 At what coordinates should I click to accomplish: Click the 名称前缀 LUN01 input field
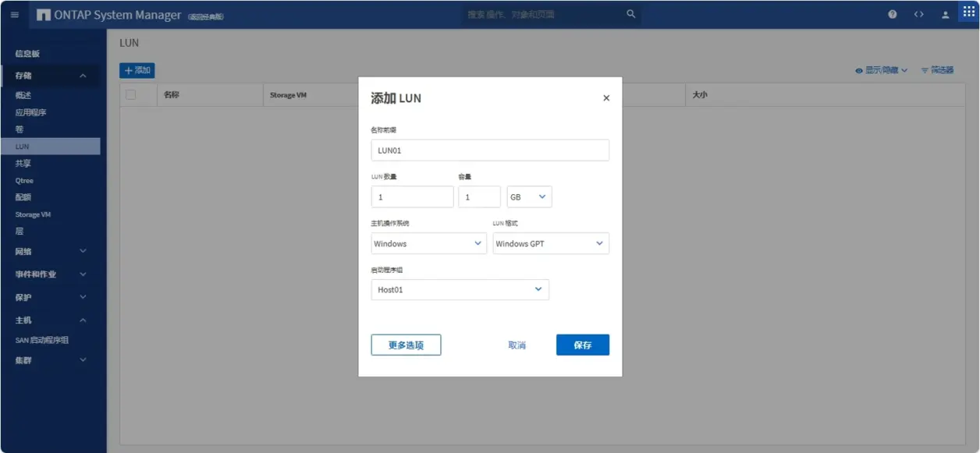(490, 150)
